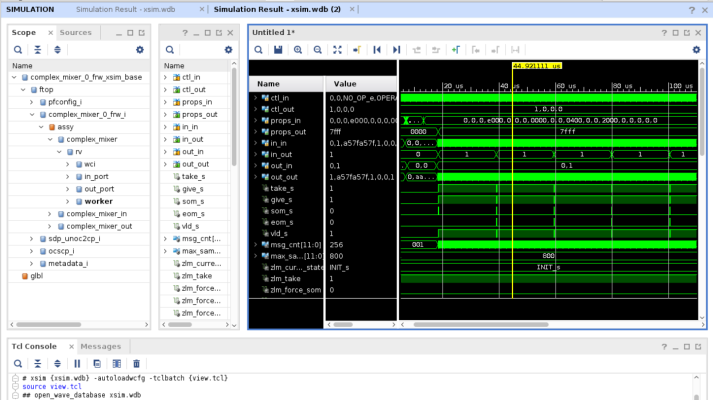Viewport: 713px width, 400px height.
Task: Select the worker scope item
Action: [98, 201]
